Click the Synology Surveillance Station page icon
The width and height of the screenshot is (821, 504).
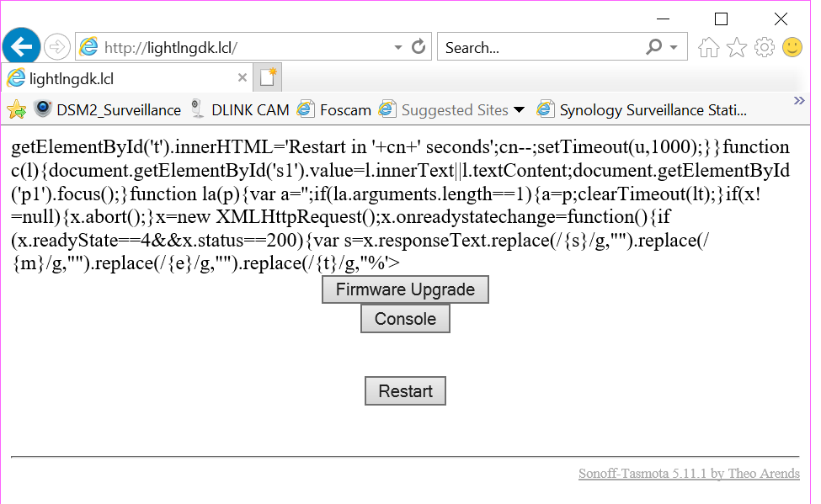(x=546, y=109)
